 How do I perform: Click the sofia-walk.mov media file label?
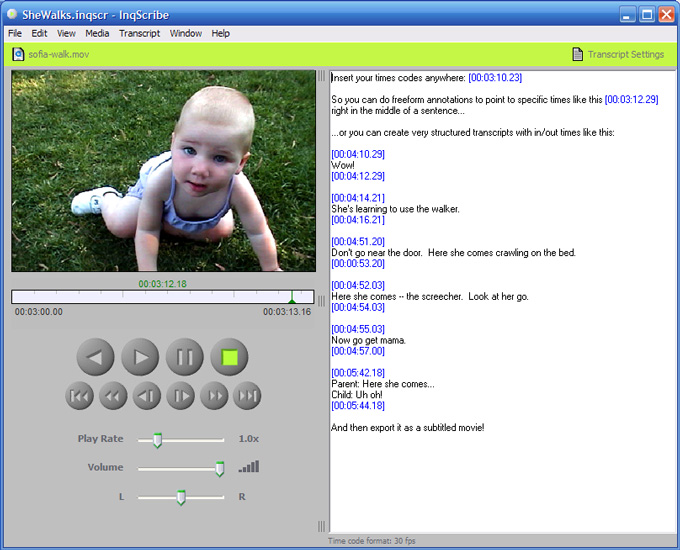pyautogui.click(x=58, y=54)
